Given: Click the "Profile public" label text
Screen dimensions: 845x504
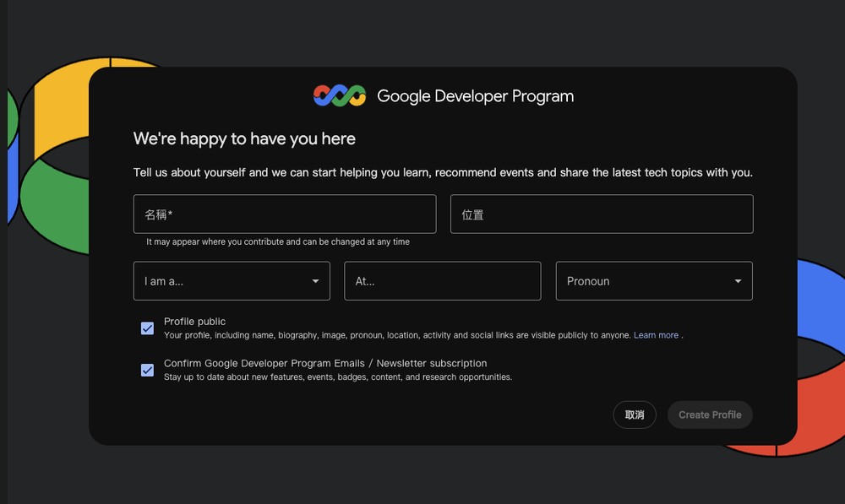Looking at the screenshot, I should [x=194, y=322].
